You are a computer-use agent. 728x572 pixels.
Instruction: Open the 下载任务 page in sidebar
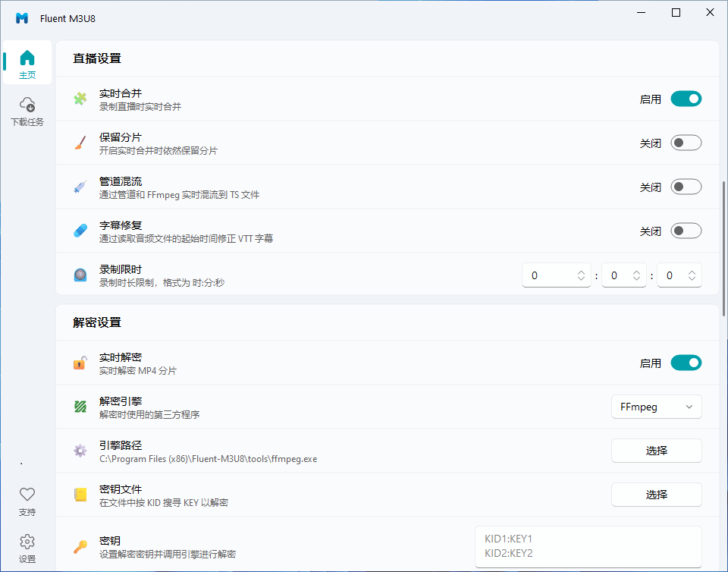coord(27,111)
